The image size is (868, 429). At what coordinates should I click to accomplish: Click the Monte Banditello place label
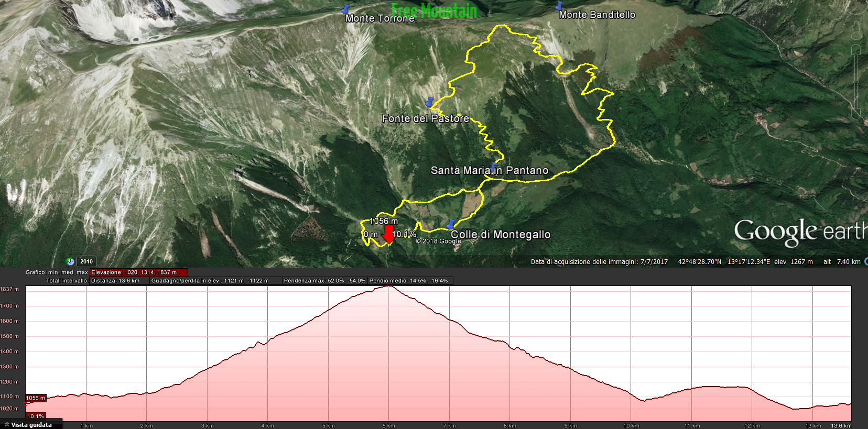pos(597,15)
